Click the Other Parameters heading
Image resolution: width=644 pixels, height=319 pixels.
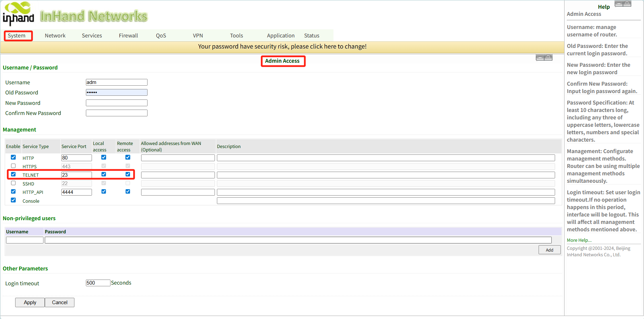point(25,269)
